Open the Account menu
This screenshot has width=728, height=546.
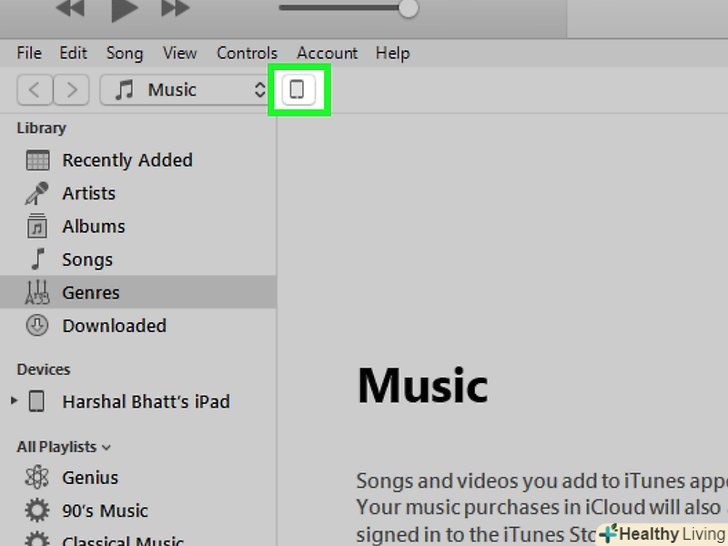pyautogui.click(x=327, y=53)
